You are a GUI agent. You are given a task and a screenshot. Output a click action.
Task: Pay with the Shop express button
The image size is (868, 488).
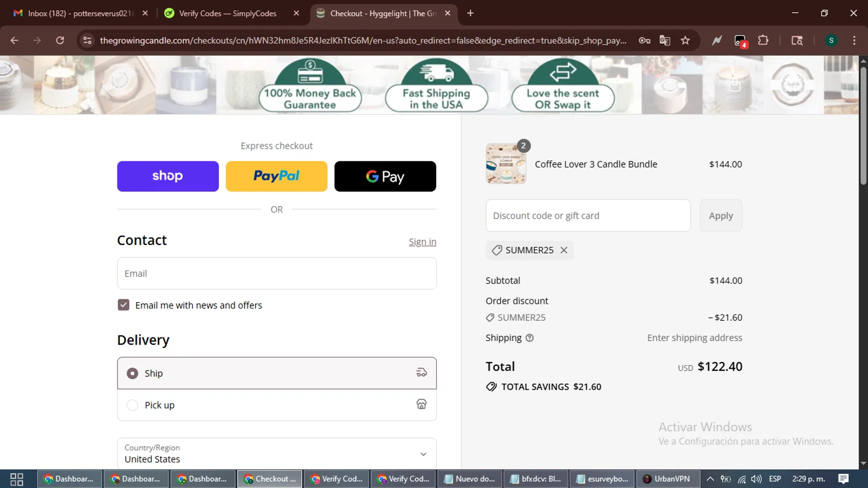click(x=168, y=177)
